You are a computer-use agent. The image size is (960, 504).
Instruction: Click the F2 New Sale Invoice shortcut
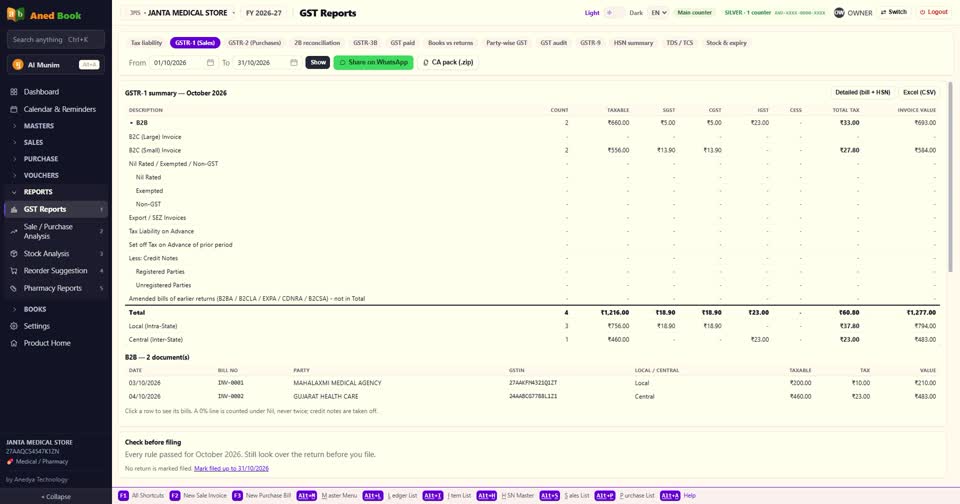[x=199, y=495]
